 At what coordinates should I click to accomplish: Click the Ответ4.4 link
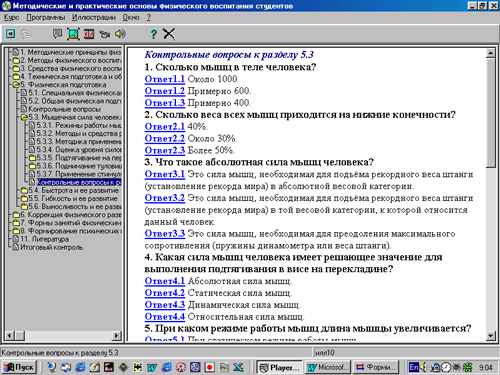(x=165, y=317)
